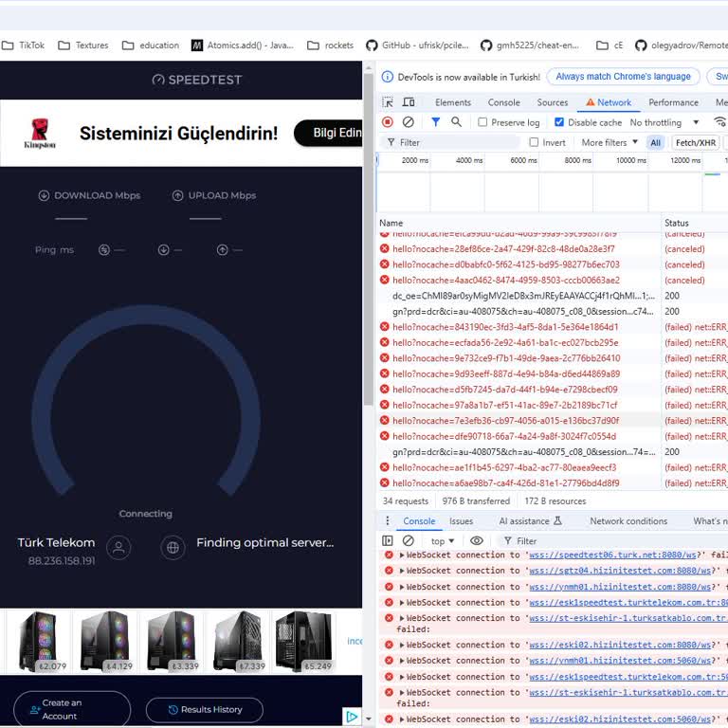728x728 pixels.
Task: Open the wss://speedtest06.turk.net link in console
Action: tap(613, 555)
